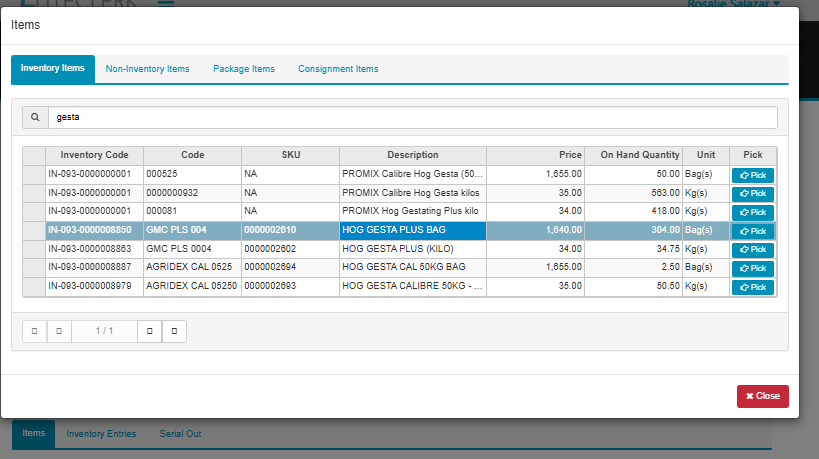The height and width of the screenshot is (459, 819).
Task: Select code cell 'AGRIDEX CAL 05250'
Action: click(x=193, y=286)
